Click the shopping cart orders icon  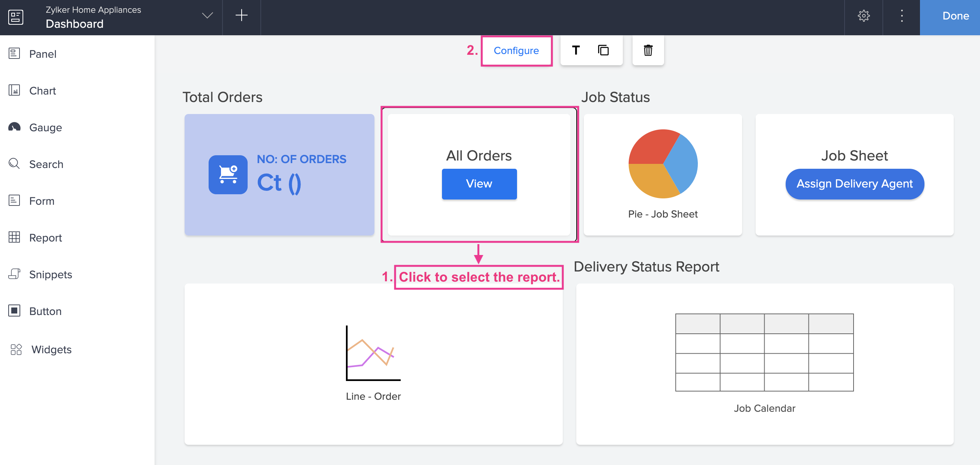coord(228,174)
